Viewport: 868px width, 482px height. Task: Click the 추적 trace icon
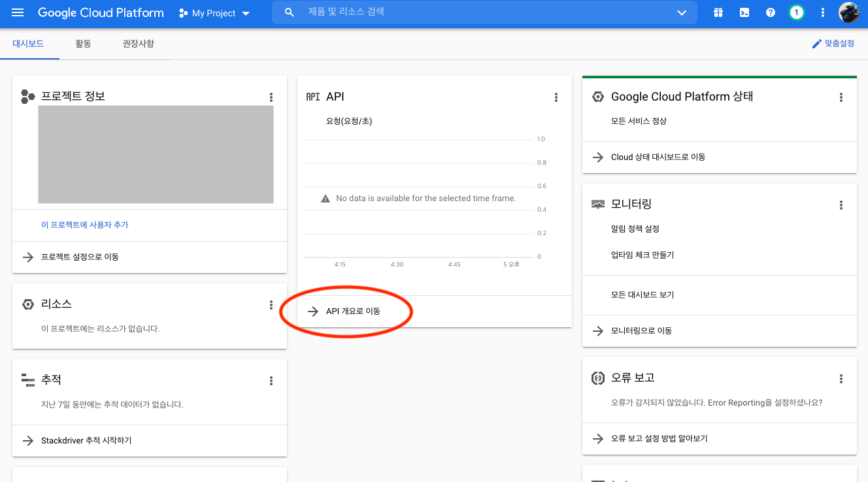[x=27, y=379]
